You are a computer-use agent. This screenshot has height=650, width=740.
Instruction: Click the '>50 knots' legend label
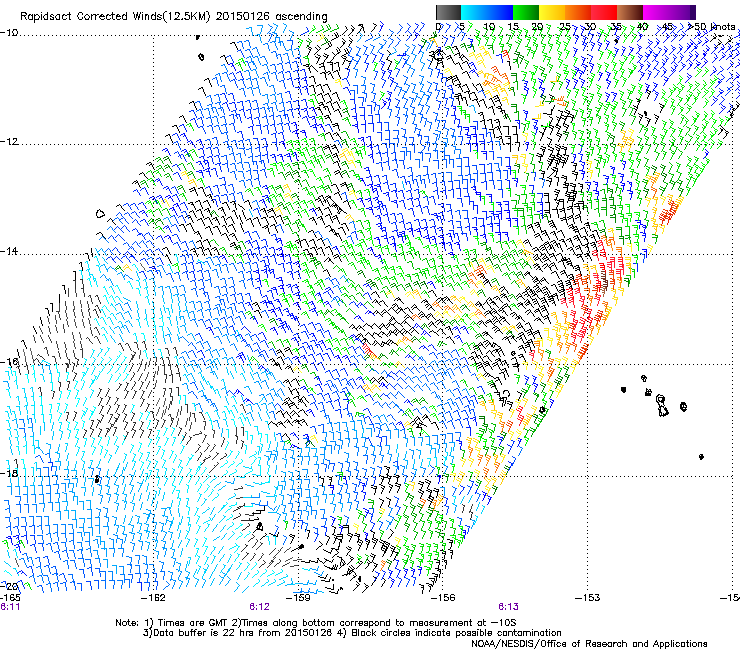[x=712, y=26]
